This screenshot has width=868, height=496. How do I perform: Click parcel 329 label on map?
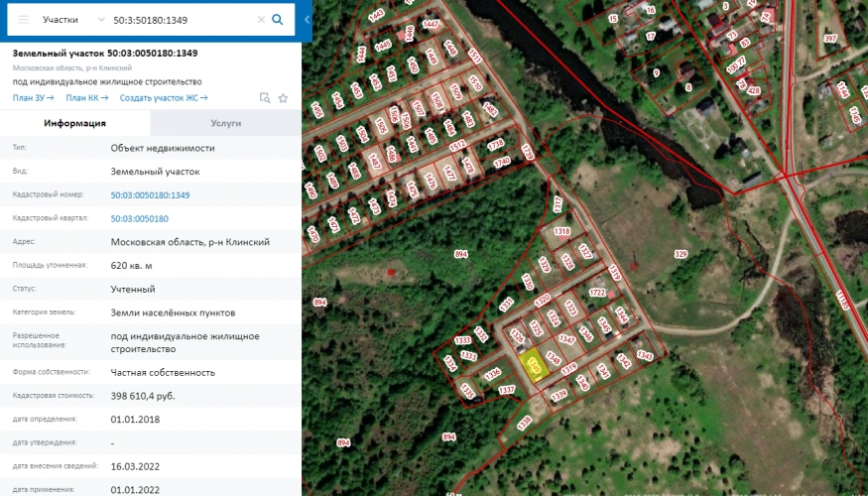681,254
